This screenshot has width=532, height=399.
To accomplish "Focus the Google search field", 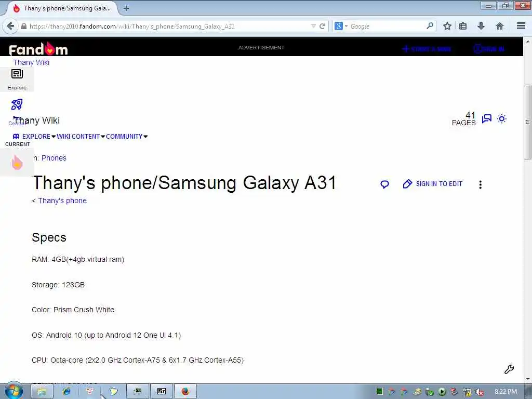I will click(387, 26).
